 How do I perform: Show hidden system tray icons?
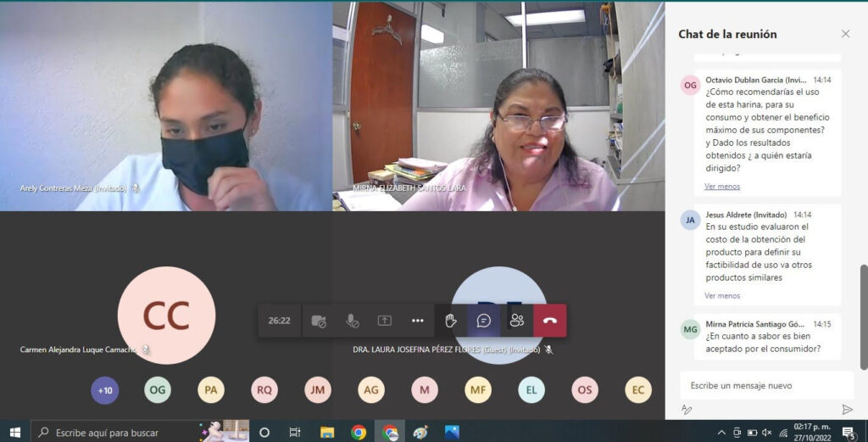pyautogui.click(x=721, y=433)
